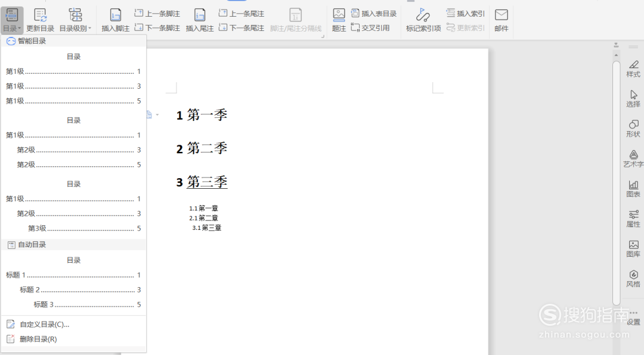Viewport: 644px width, 355px height.
Task: Click heading 2 第二季 in document
Action: tap(202, 148)
